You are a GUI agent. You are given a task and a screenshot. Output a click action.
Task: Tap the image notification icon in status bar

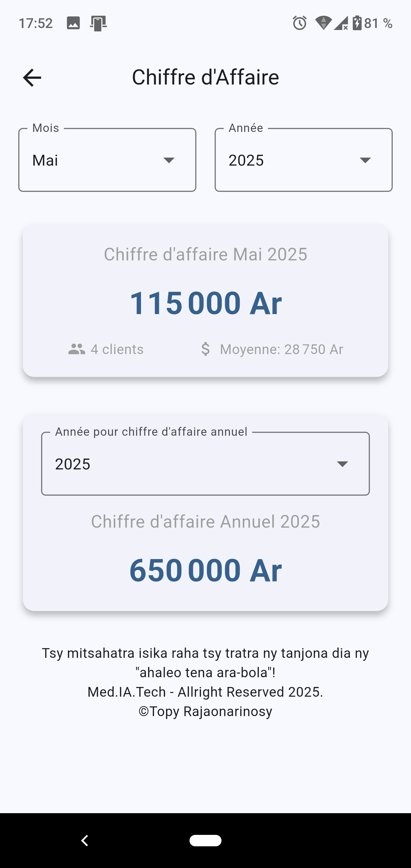click(73, 23)
